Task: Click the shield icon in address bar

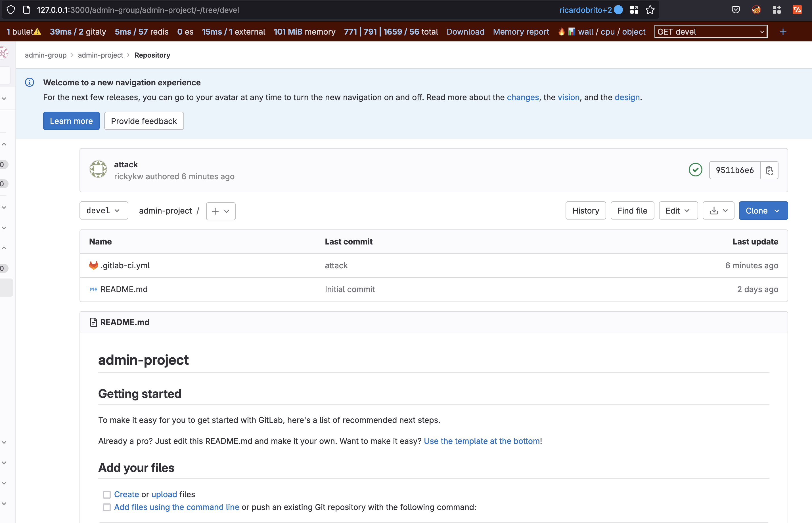Action: 11,10
